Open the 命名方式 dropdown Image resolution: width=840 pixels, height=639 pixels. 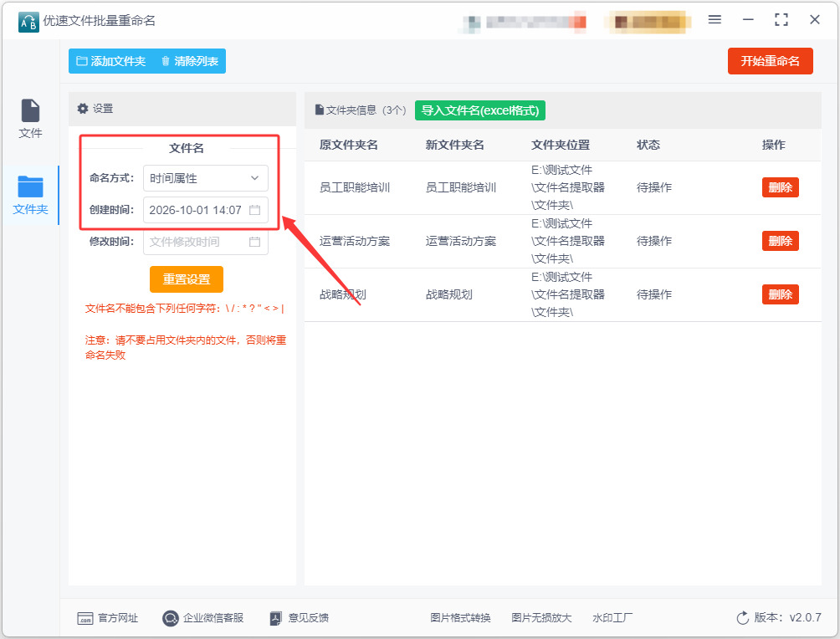coord(205,178)
